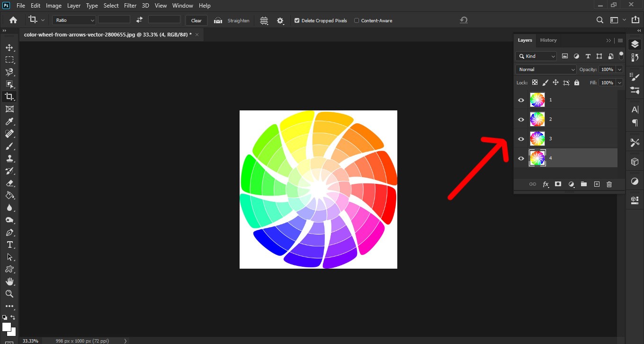The width and height of the screenshot is (644, 344).
Task: Select the Move tool
Action: [x=9, y=47]
